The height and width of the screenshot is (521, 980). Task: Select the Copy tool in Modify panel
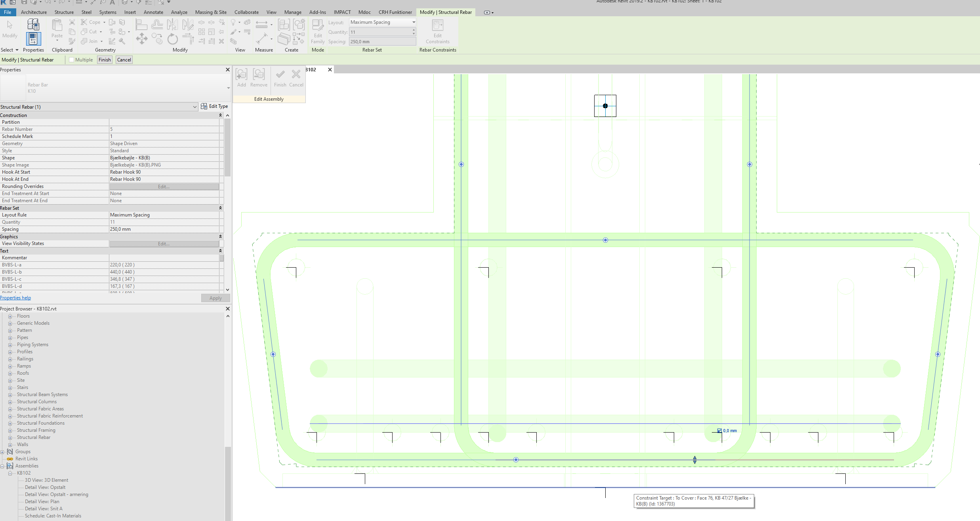click(x=157, y=39)
